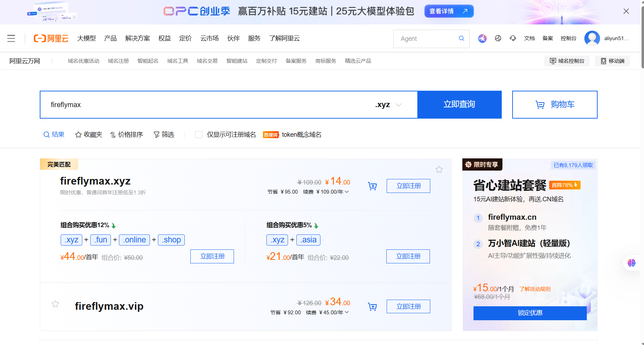
Task: Click the 备案 link in header
Action: tap(548, 38)
